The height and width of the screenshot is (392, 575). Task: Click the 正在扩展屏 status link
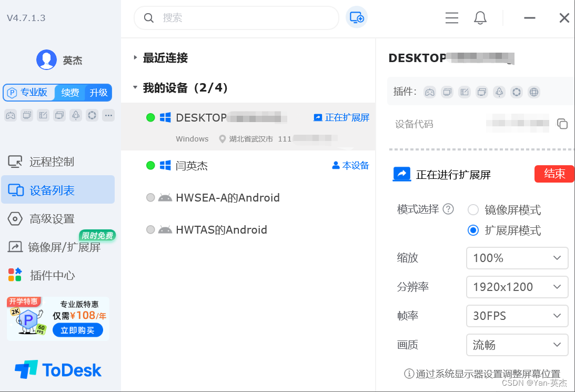click(x=341, y=117)
